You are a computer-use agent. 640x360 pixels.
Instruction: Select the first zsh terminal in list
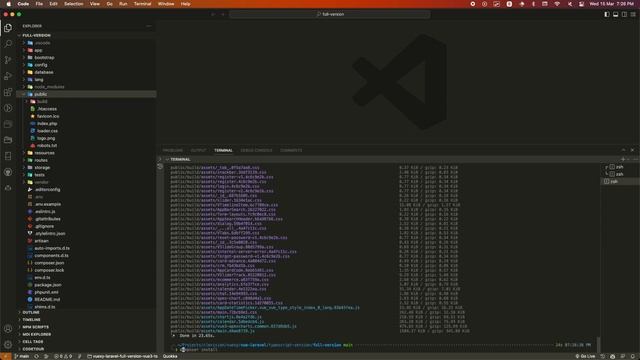(620, 167)
